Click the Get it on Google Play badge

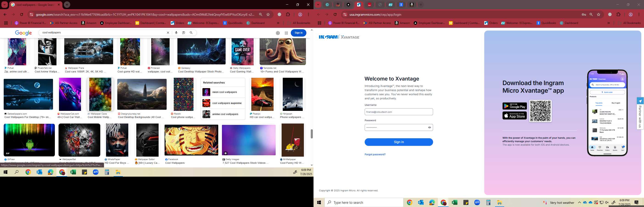[x=515, y=106]
